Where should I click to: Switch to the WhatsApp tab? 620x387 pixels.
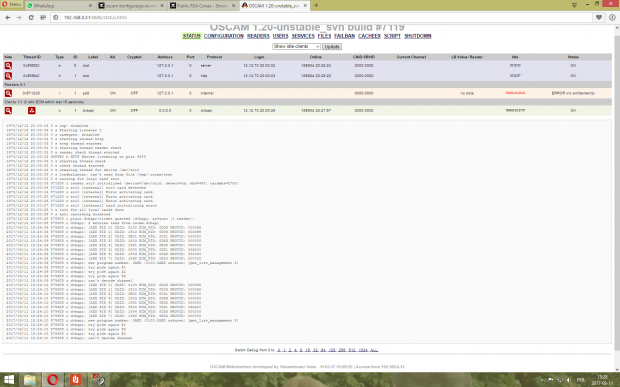60,6
